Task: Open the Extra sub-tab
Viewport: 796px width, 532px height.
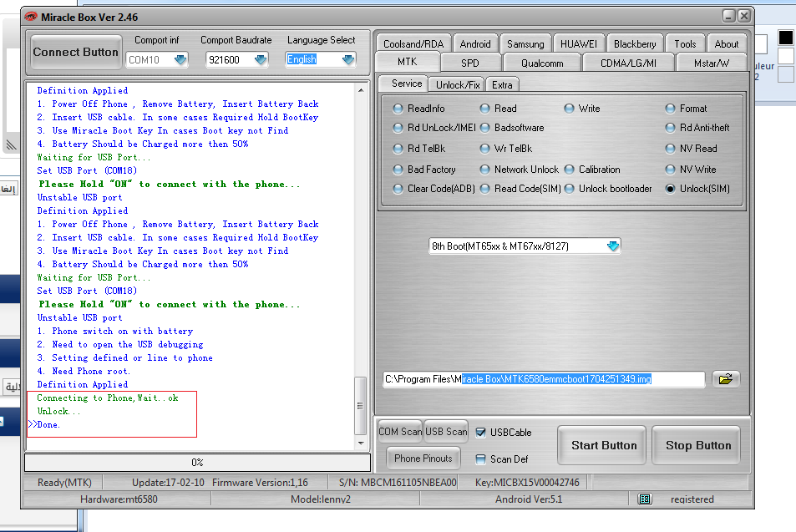Action: [502, 85]
